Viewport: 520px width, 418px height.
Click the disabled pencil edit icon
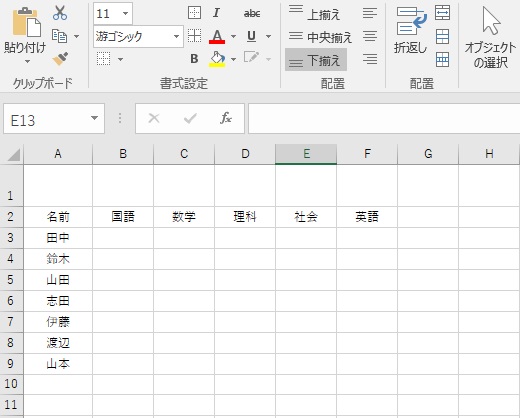tap(252, 57)
